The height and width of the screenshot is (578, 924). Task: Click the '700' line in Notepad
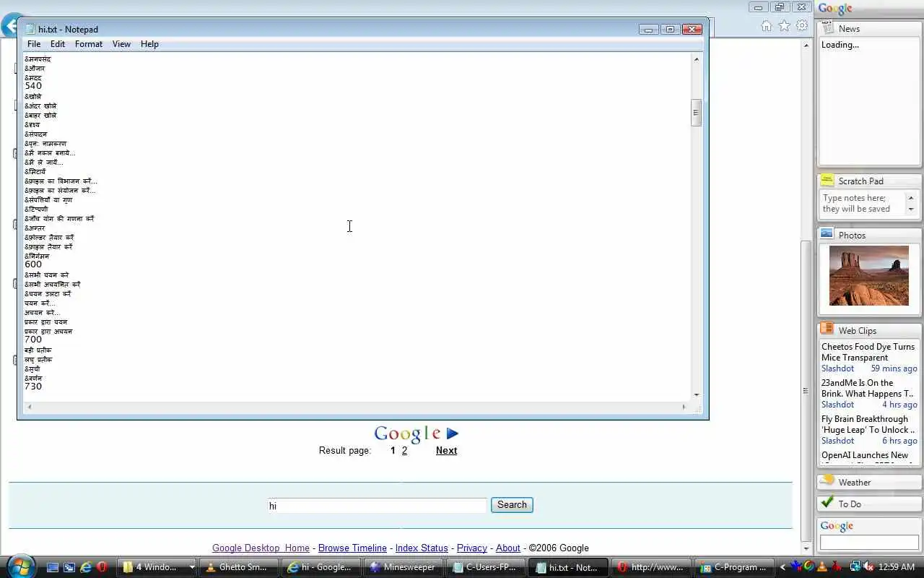(x=33, y=340)
